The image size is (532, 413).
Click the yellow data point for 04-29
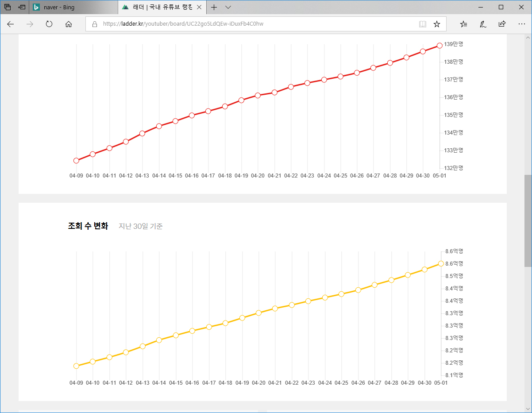(x=408, y=275)
